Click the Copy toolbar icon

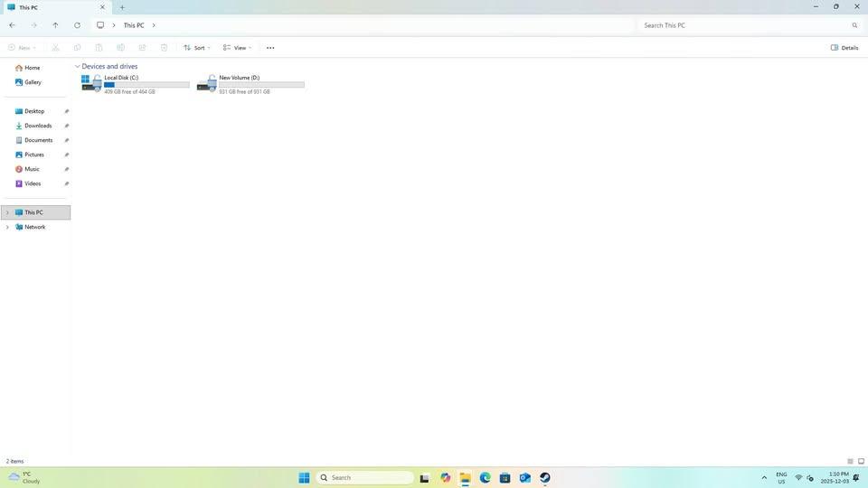[x=77, y=48]
